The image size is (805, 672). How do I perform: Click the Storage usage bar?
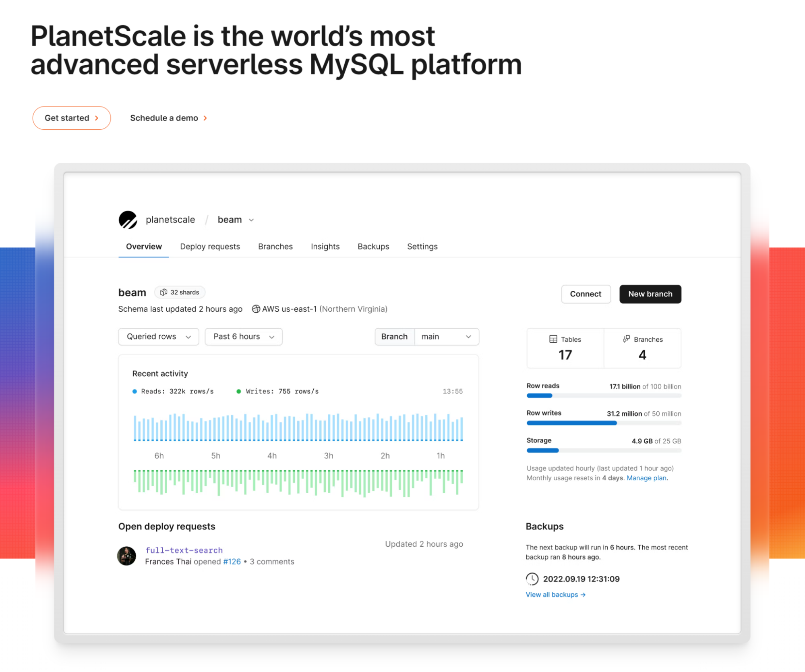[604, 450]
